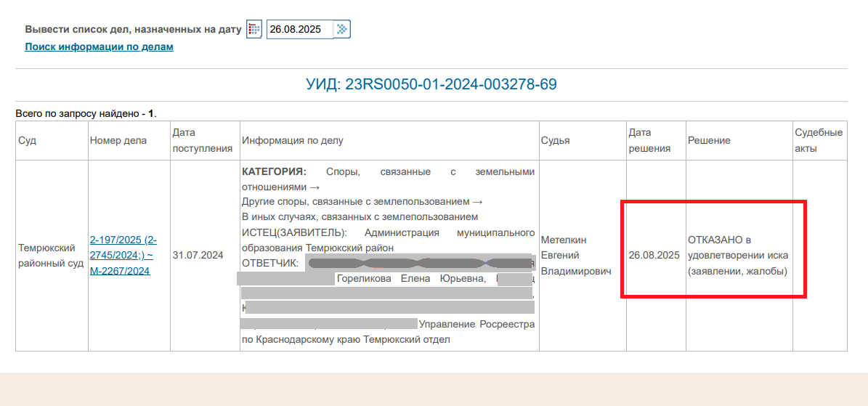Click 'Управление Росреестра' text
Viewport: 868px width, 406px height.
[x=476, y=325]
